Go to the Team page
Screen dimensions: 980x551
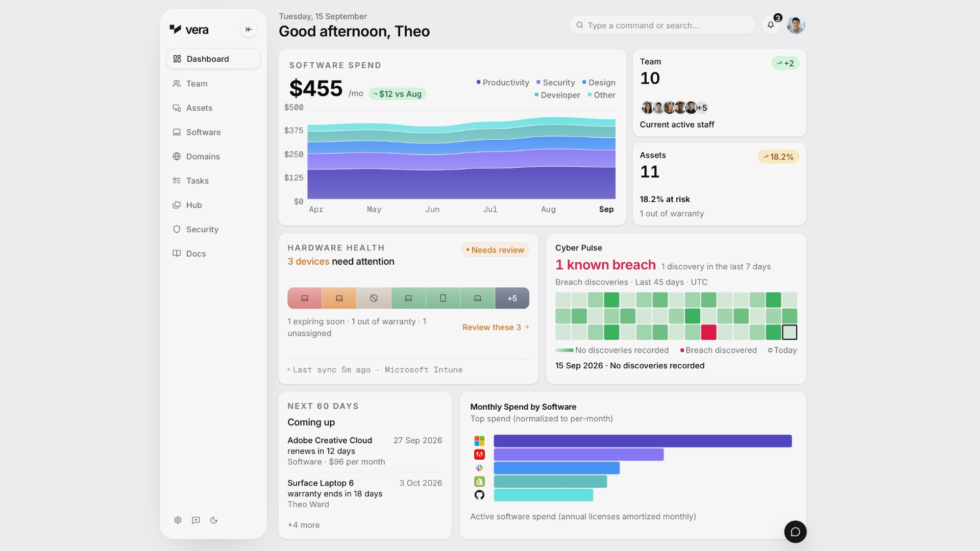click(x=213, y=84)
